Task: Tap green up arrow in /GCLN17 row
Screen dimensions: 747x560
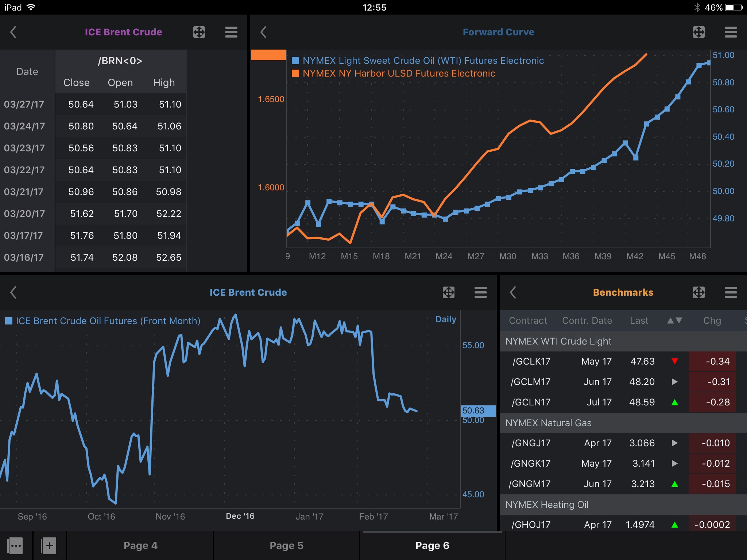Action: tap(675, 402)
